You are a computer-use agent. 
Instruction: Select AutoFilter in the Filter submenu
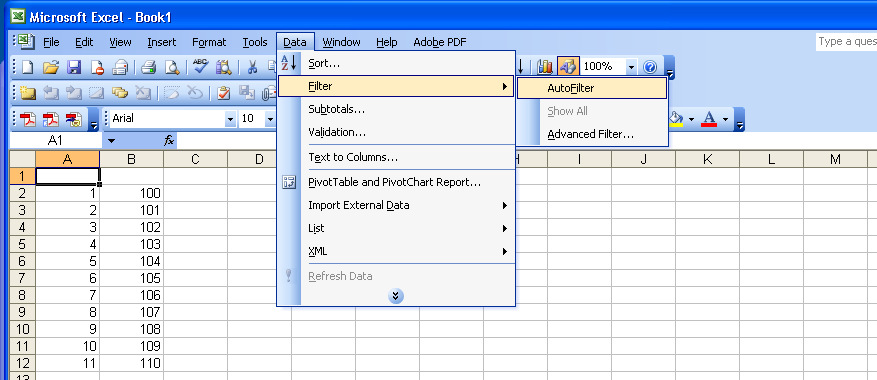(x=592, y=88)
